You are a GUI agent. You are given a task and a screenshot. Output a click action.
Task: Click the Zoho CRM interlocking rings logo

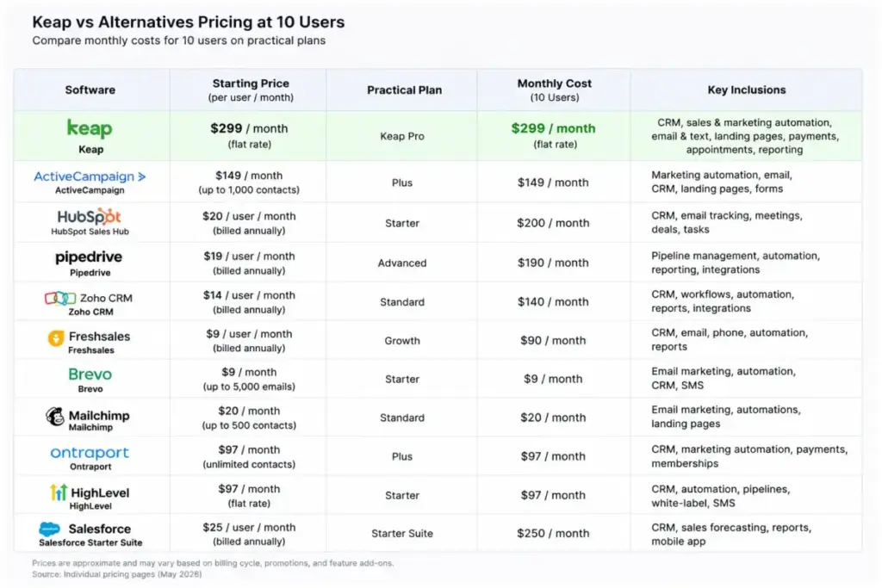coord(60,298)
